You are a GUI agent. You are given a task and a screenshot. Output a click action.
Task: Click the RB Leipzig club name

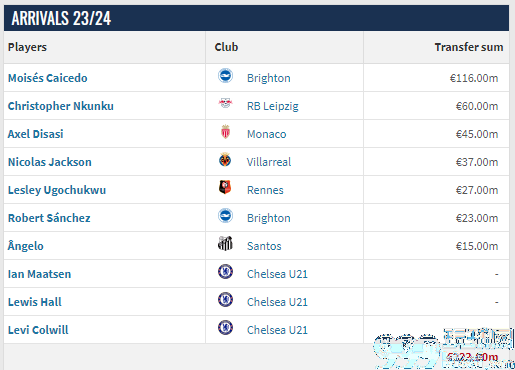coord(273,106)
